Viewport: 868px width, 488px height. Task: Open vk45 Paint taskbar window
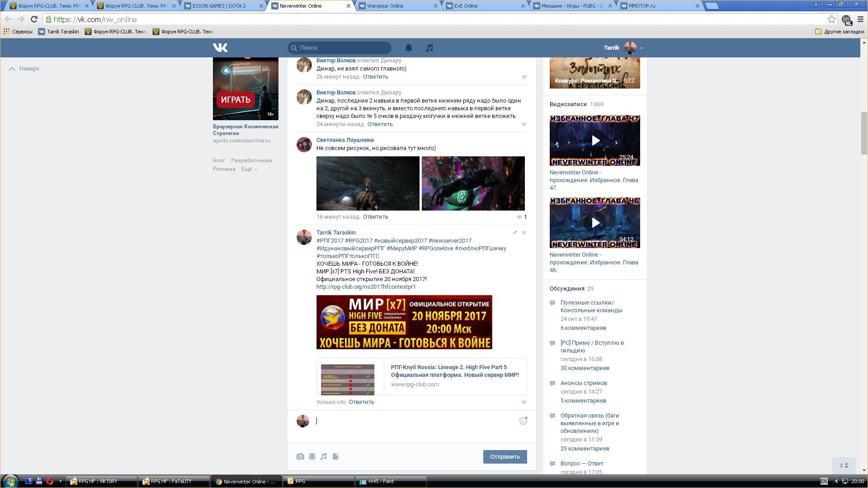click(x=392, y=481)
